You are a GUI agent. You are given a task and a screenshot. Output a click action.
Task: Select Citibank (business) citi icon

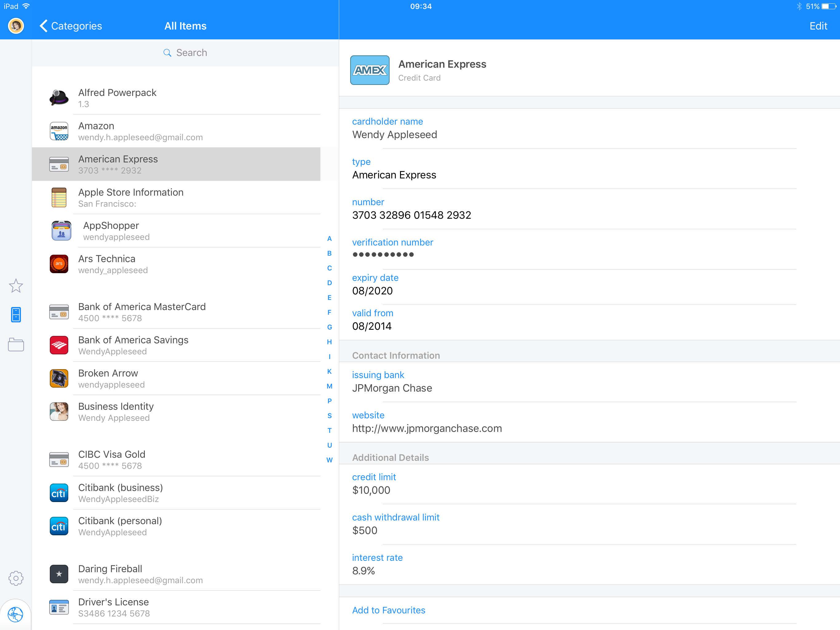(x=59, y=493)
